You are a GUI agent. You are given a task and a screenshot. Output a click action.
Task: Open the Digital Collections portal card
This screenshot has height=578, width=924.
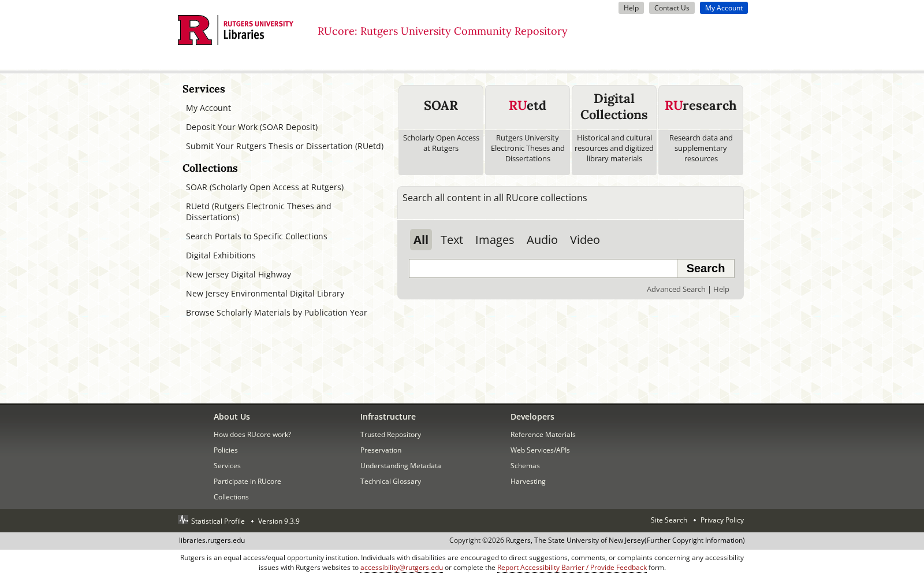coord(614,130)
